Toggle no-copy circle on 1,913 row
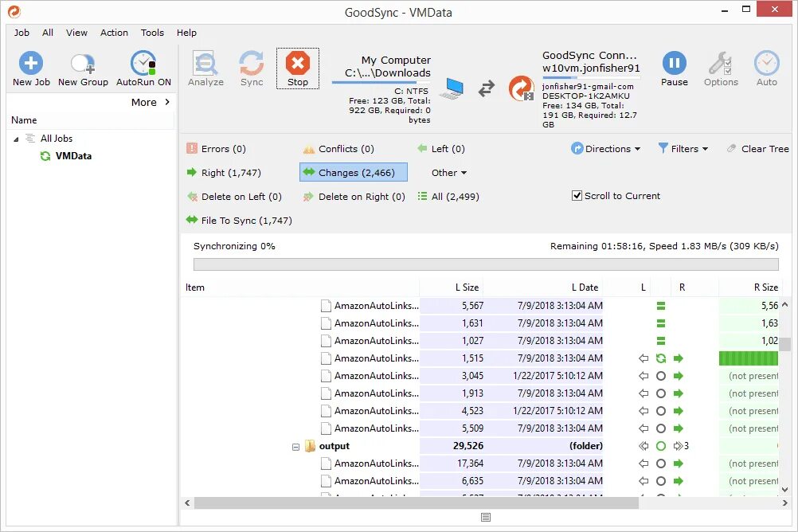 click(660, 393)
